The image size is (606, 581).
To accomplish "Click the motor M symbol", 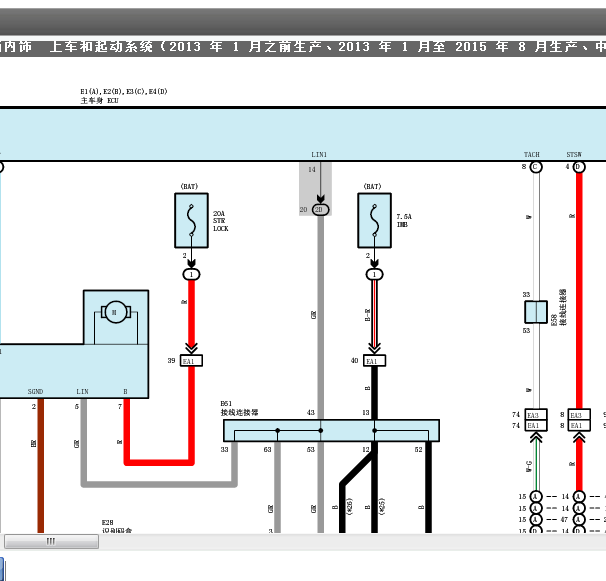I will (x=116, y=312).
